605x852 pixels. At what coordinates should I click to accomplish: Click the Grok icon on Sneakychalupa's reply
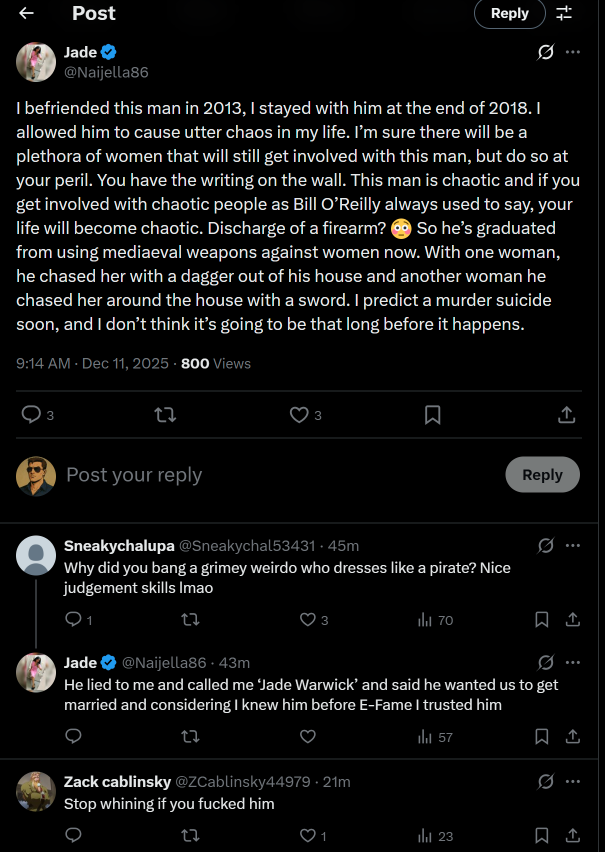point(546,546)
